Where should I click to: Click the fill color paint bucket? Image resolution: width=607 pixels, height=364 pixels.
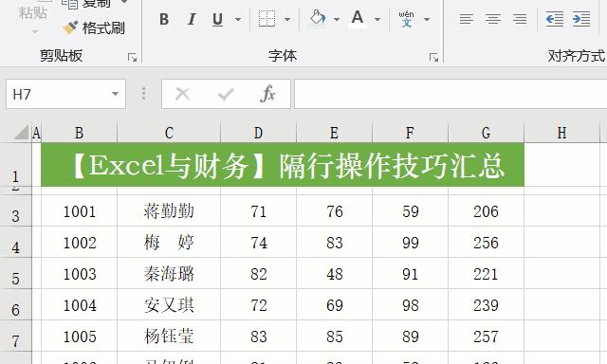pyautogui.click(x=318, y=18)
